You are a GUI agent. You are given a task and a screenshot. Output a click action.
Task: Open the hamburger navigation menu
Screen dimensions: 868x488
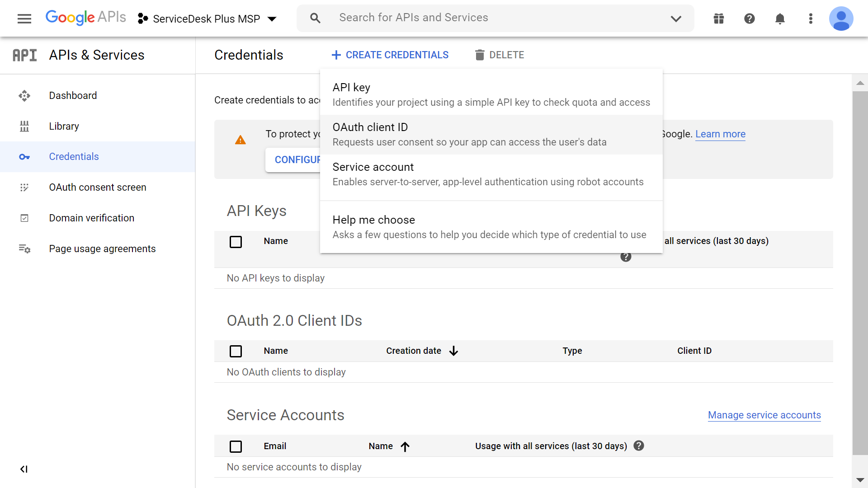24,19
